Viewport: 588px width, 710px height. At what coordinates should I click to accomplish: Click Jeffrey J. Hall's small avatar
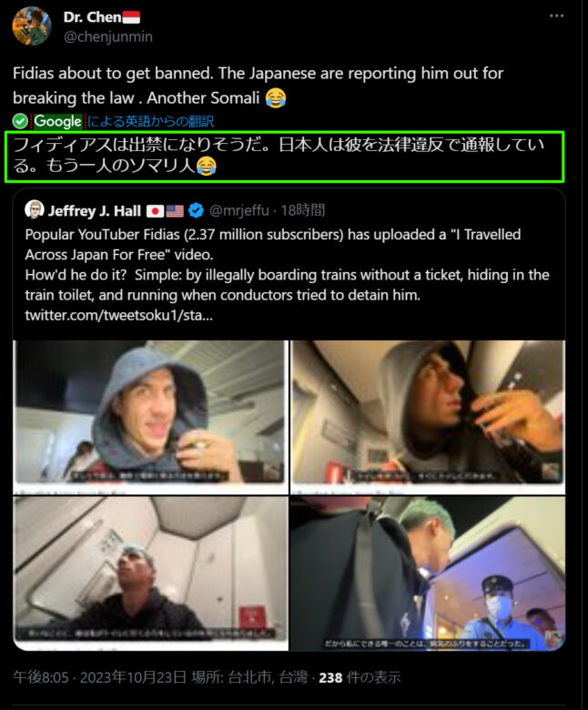tap(34, 209)
